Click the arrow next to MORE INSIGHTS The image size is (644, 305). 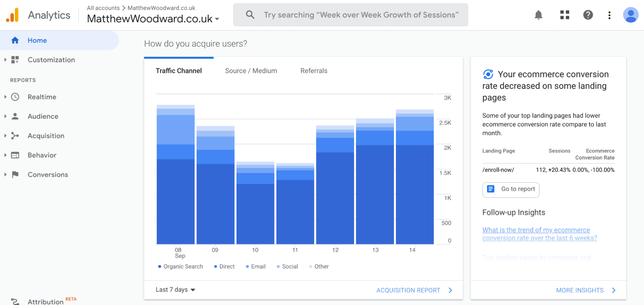click(x=614, y=290)
